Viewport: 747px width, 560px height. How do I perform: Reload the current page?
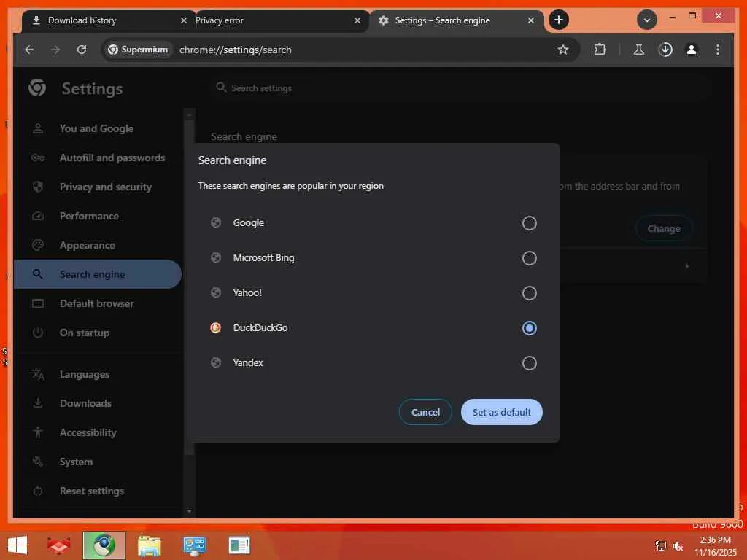point(82,50)
